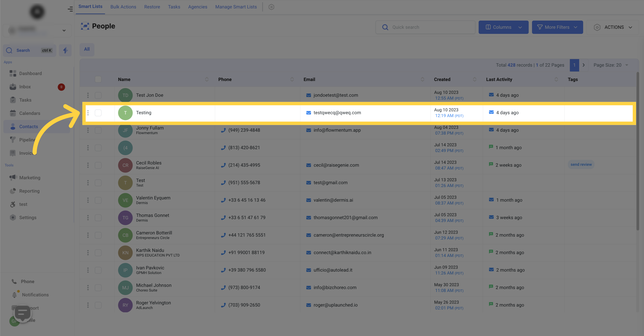This screenshot has width=644, height=336.
Task: Switch to the Smart Lists tab
Action: coord(90,6)
